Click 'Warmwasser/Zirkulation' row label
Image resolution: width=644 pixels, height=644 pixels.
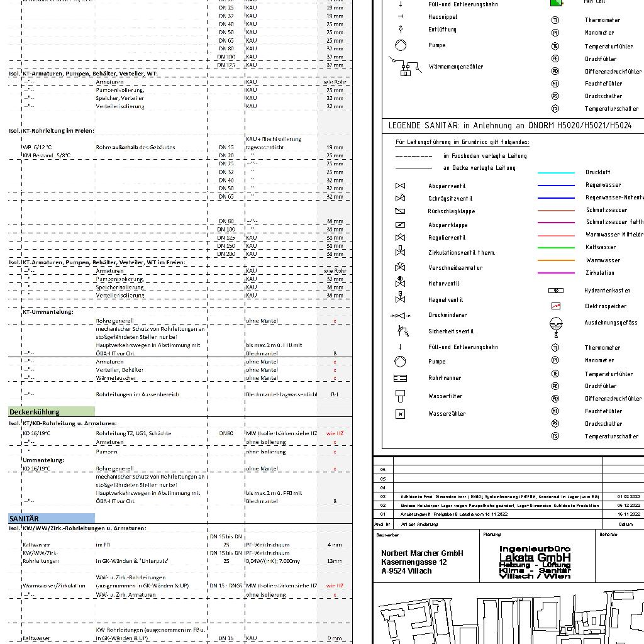[x=54, y=586]
